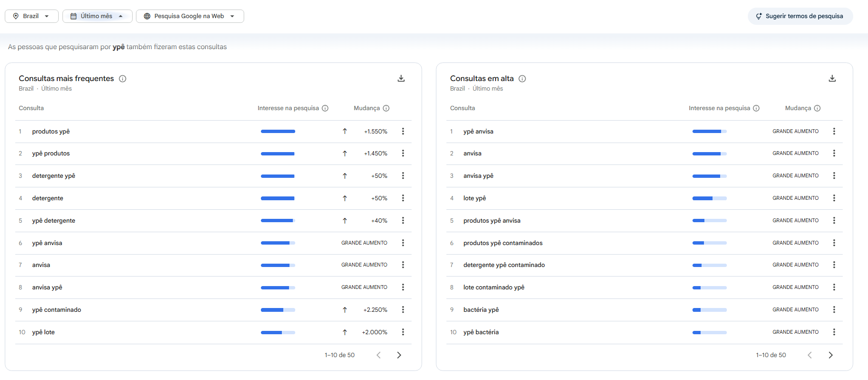Viewport: 868px width, 380px height.
Task: Open the bactéria ypê query
Action: pos(481,310)
